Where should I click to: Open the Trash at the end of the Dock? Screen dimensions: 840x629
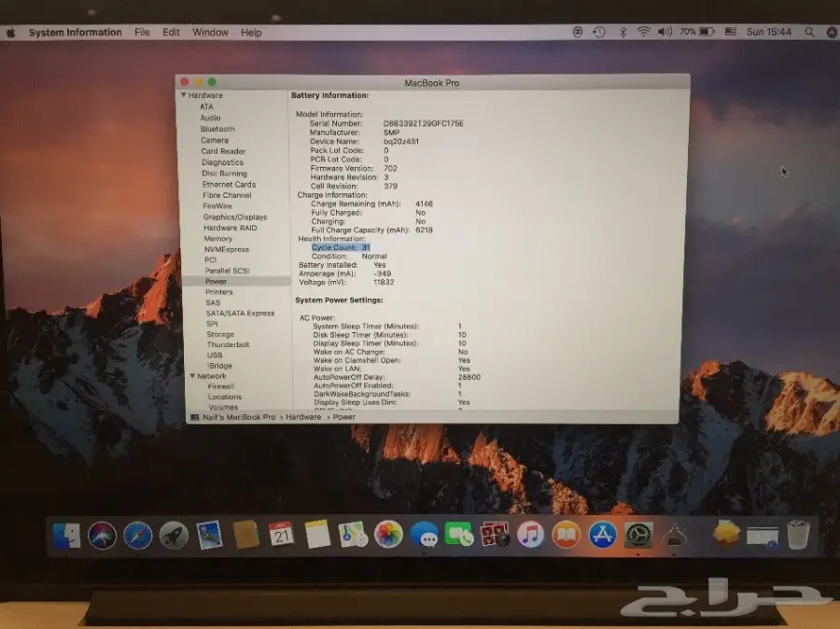(799, 535)
